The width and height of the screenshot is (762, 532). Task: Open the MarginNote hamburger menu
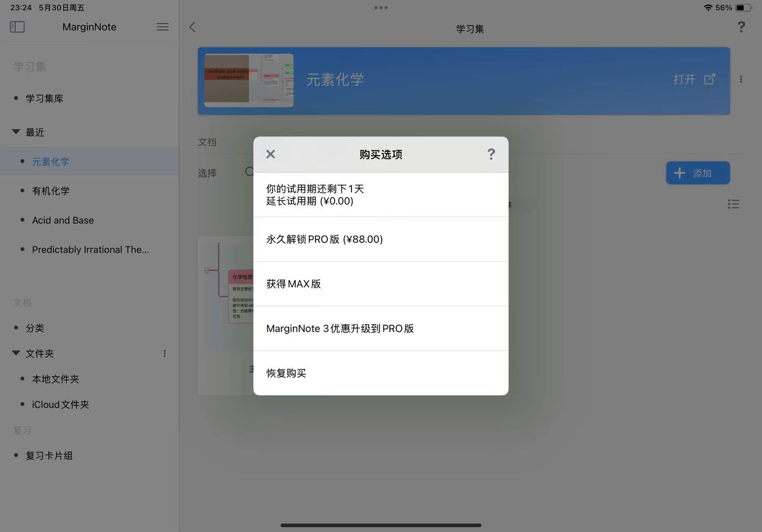[x=163, y=27]
